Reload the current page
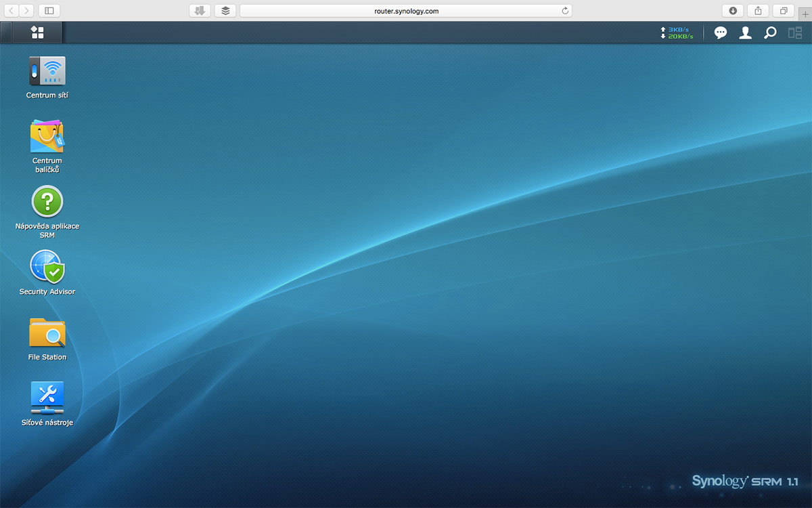This screenshot has height=508, width=812. click(x=565, y=11)
